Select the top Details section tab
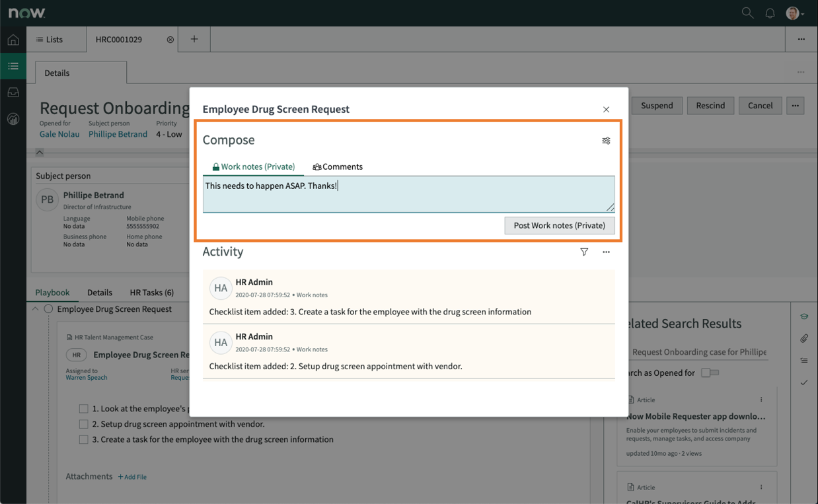The image size is (818, 504). [x=81, y=73]
